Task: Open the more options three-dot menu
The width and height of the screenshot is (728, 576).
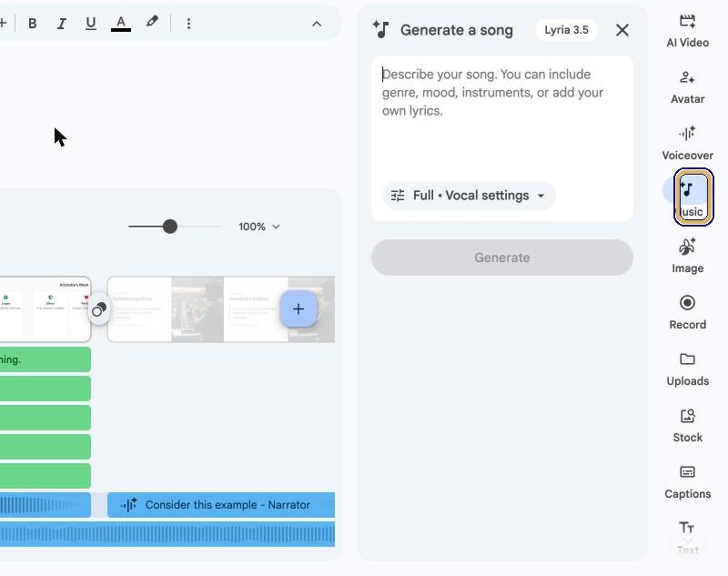Action: click(188, 24)
